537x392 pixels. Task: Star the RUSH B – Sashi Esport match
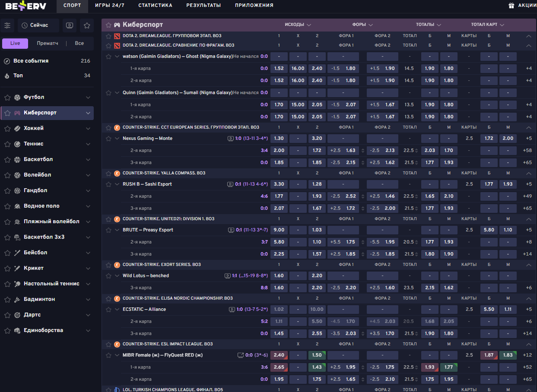[x=108, y=184]
